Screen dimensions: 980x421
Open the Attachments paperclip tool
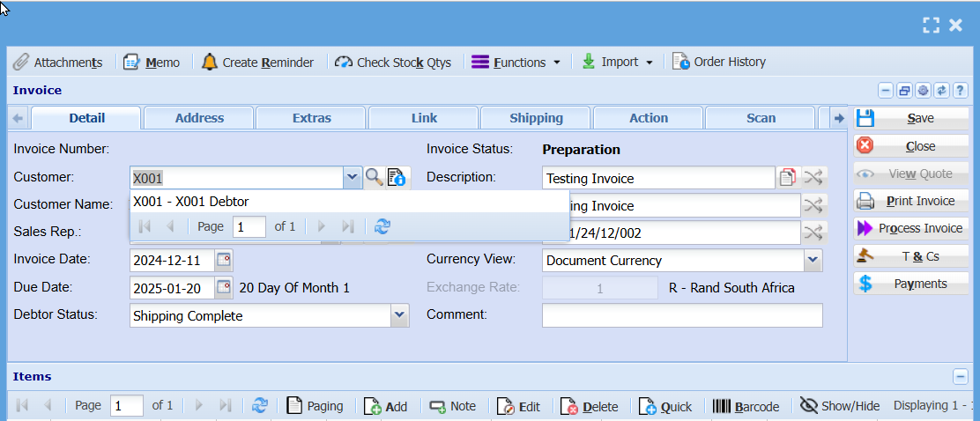tap(58, 63)
